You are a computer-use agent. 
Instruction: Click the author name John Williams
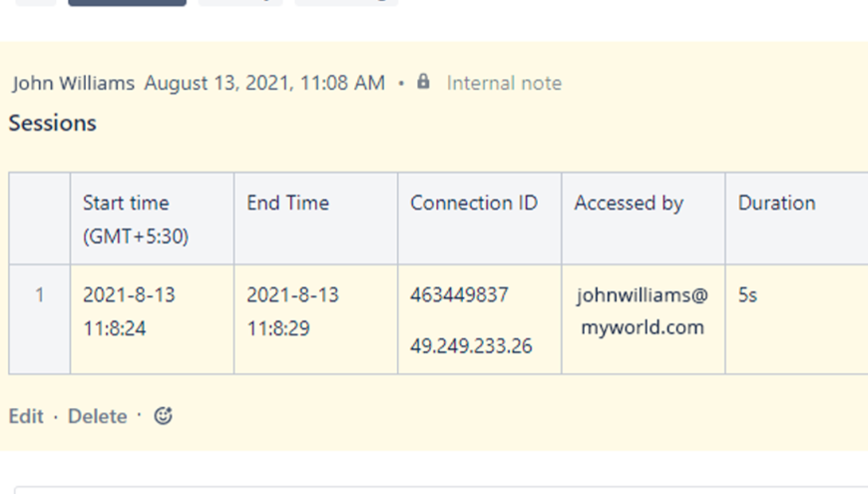click(x=73, y=84)
